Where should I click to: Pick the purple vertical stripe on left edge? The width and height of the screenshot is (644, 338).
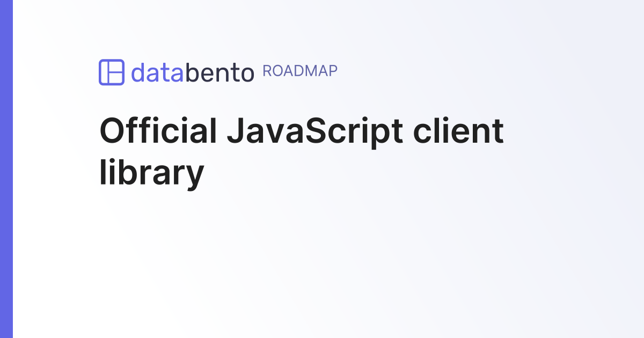[6, 169]
